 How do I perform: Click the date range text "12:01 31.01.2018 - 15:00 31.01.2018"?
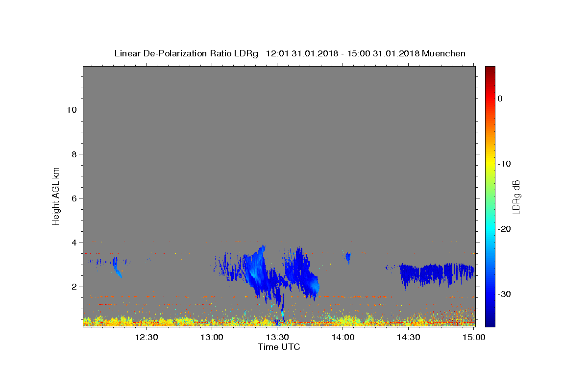coord(343,53)
